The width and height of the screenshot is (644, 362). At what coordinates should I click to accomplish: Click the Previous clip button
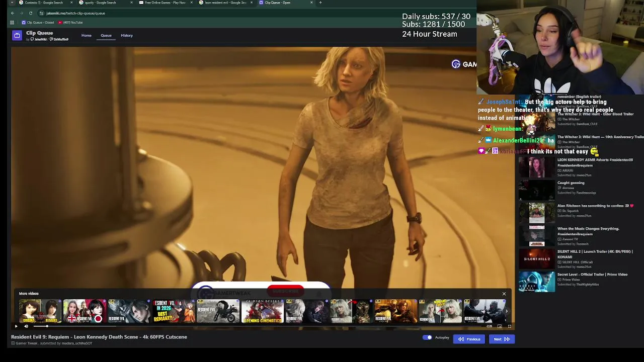click(469, 339)
